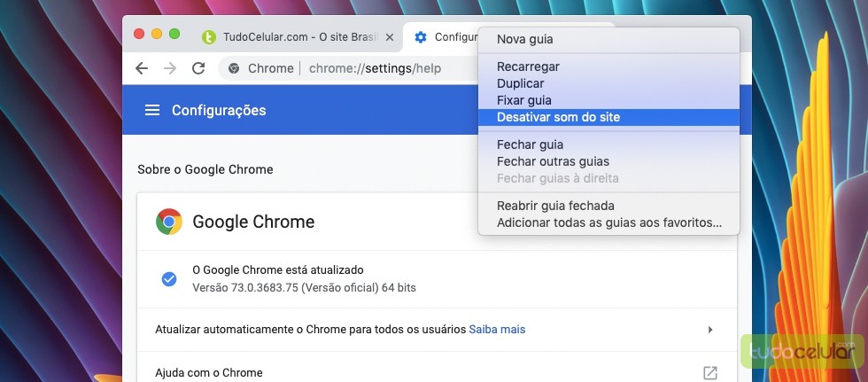Choose Duplicar from the tab menu
The image size is (868, 382).
click(x=609, y=83)
